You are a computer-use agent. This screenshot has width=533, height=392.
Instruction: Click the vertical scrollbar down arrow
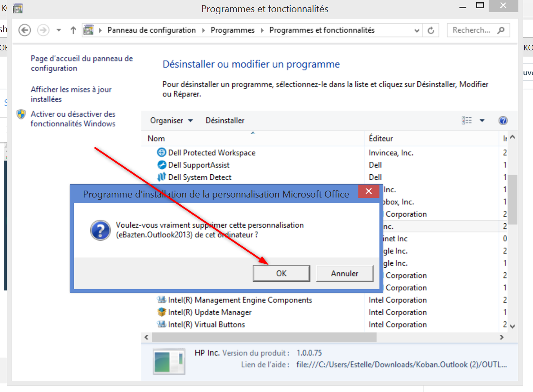click(512, 327)
